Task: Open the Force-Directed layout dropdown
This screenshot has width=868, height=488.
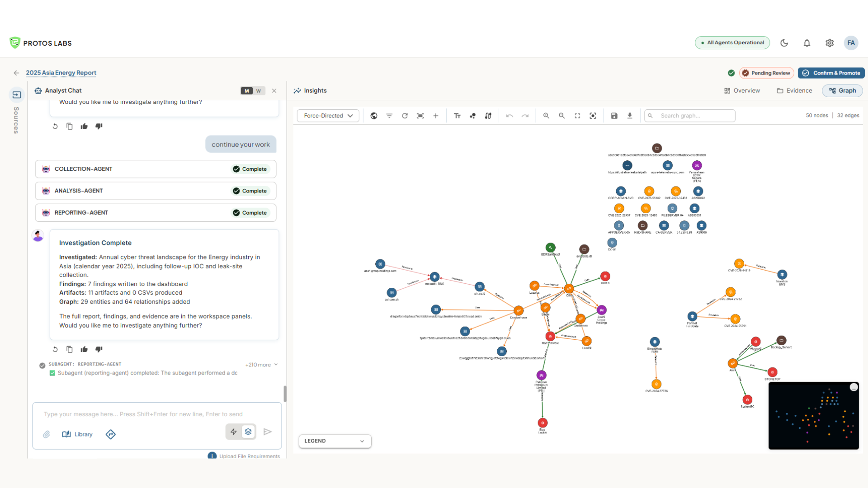Action: click(328, 116)
